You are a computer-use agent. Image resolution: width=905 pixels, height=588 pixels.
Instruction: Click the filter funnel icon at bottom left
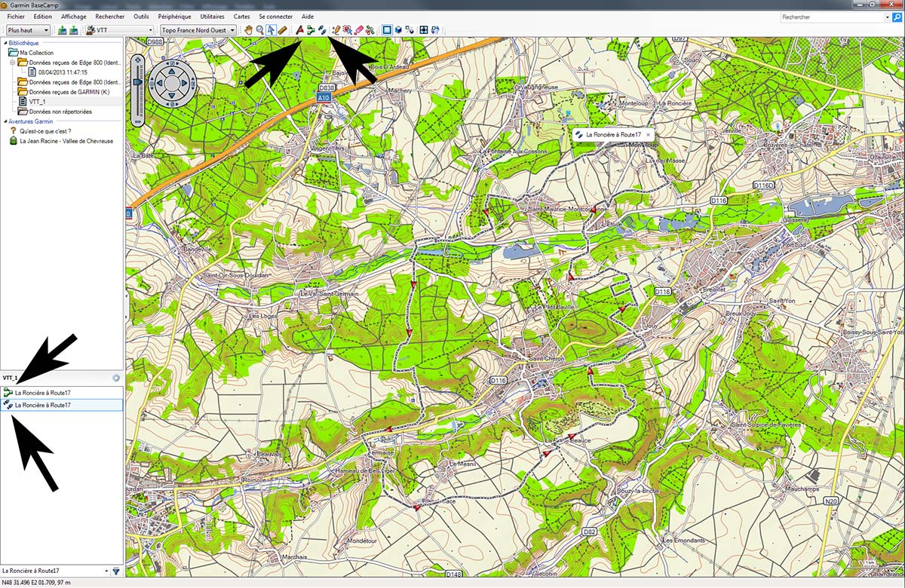click(116, 571)
